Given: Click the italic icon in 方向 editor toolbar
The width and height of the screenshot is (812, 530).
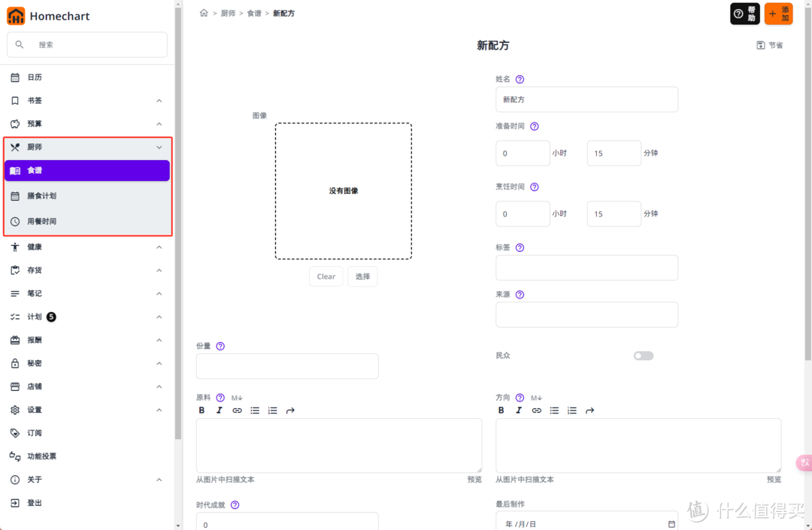Looking at the screenshot, I should 518,410.
